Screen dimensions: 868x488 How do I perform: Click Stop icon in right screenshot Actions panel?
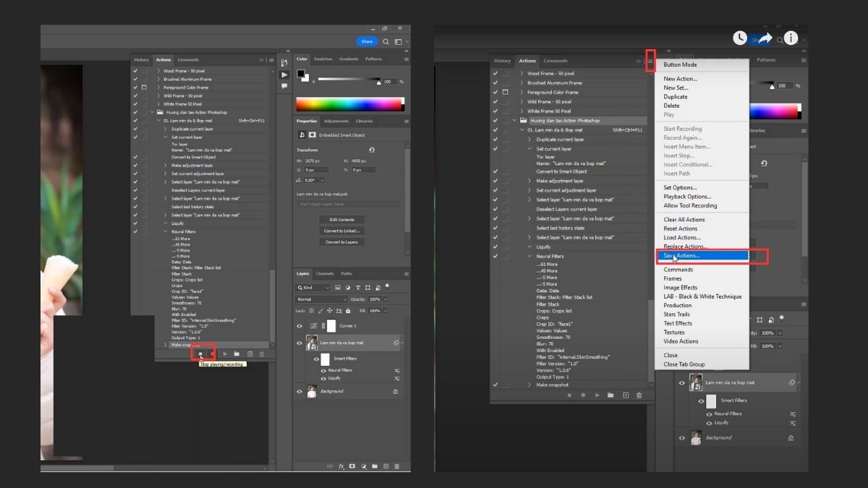click(x=570, y=395)
